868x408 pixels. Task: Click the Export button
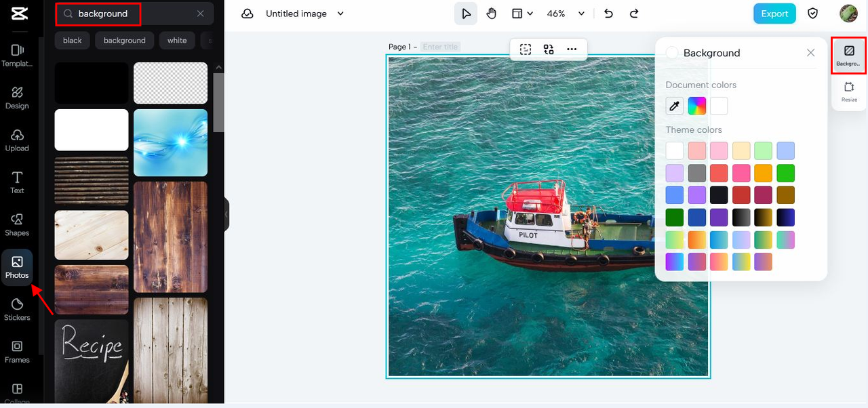774,14
